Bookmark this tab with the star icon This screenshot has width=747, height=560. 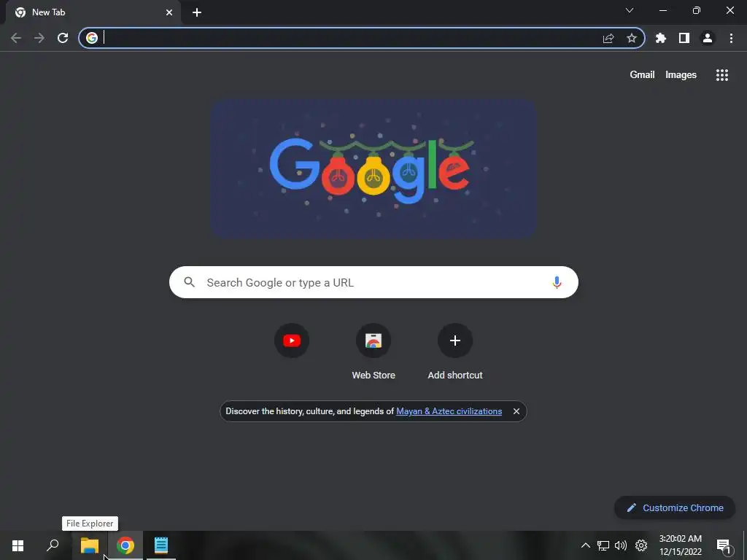[x=632, y=38]
